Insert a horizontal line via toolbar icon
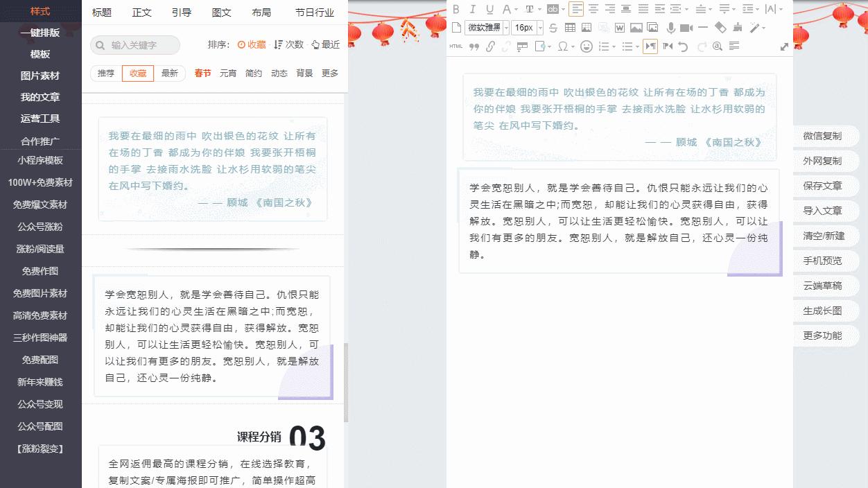 click(704, 28)
